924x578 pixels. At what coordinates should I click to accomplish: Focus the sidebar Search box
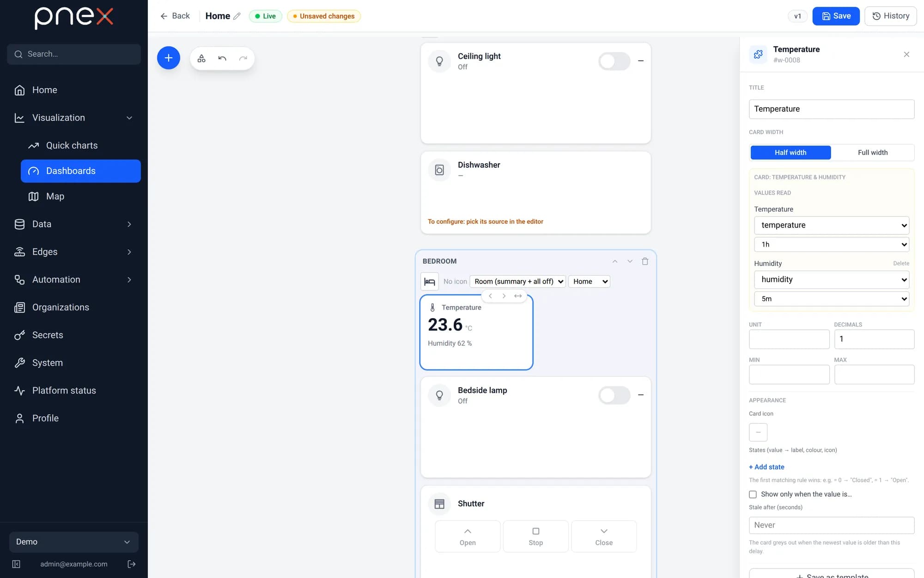pyautogui.click(x=74, y=55)
